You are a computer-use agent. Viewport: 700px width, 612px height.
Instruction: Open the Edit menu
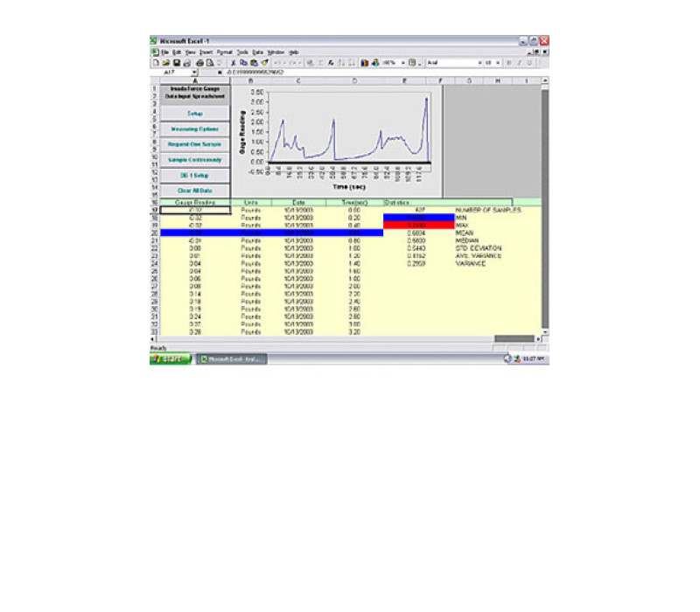tap(177, 52)
